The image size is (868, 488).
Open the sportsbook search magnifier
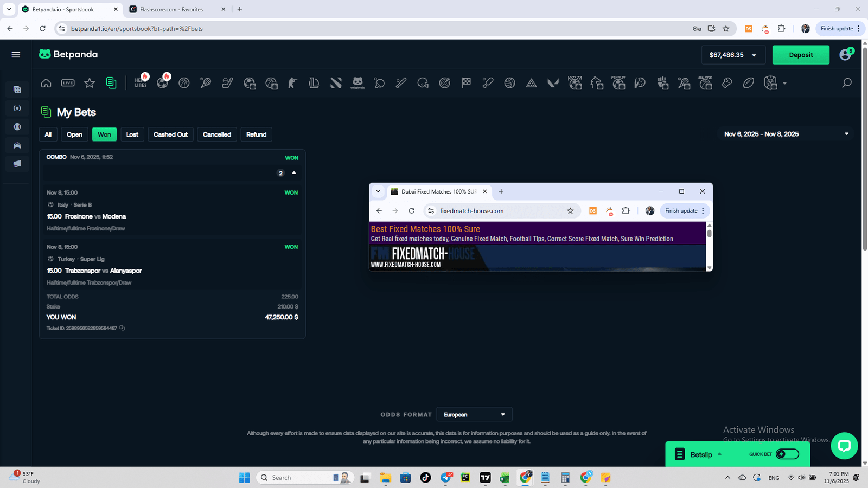tap(846, 83)
